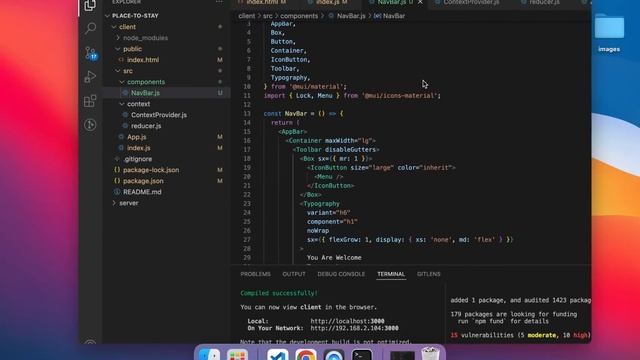Click the 'src' breadcrumb segment

(267, 16)
